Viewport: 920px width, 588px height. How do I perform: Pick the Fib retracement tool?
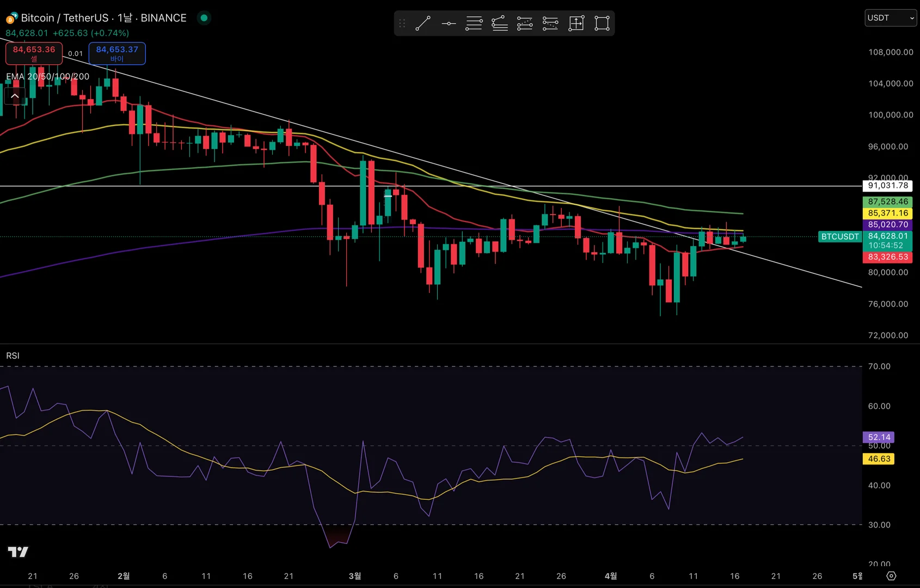[x=474, y=23]
